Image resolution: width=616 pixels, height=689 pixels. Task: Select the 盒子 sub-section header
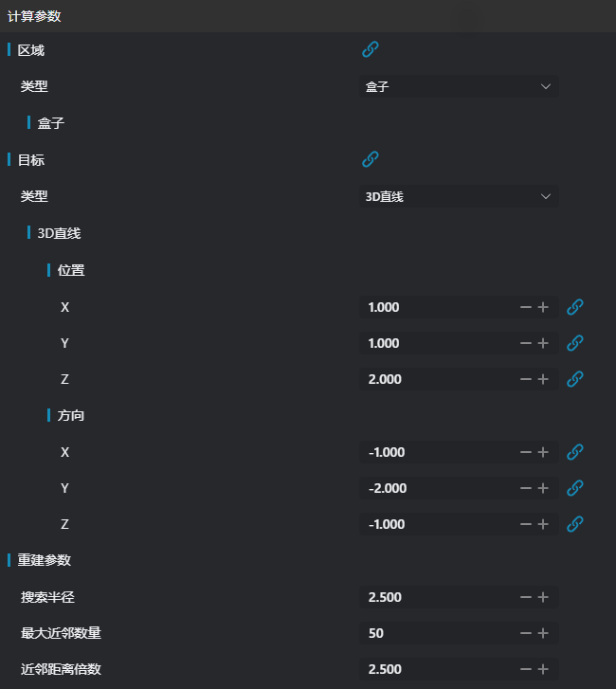click(x=50, y=123)
